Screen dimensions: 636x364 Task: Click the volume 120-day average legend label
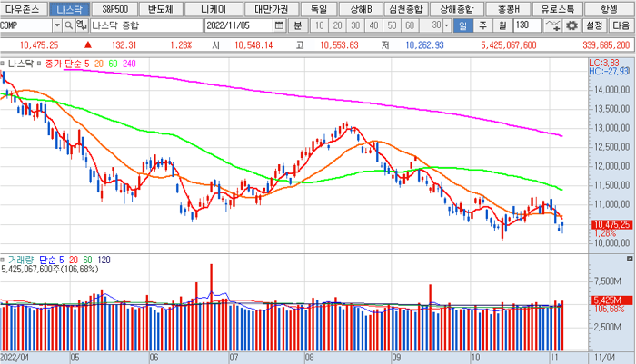[x=104, y=260]
